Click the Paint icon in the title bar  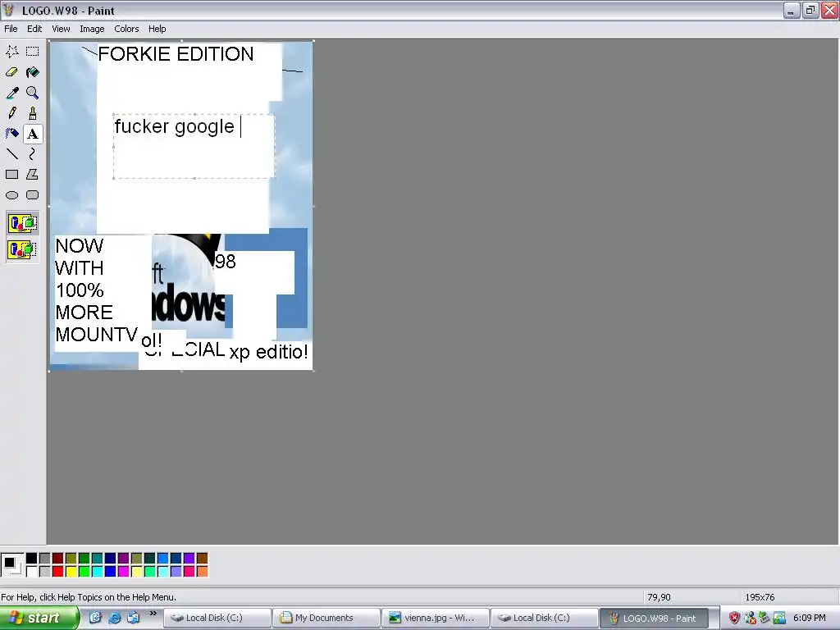point(8,10)
